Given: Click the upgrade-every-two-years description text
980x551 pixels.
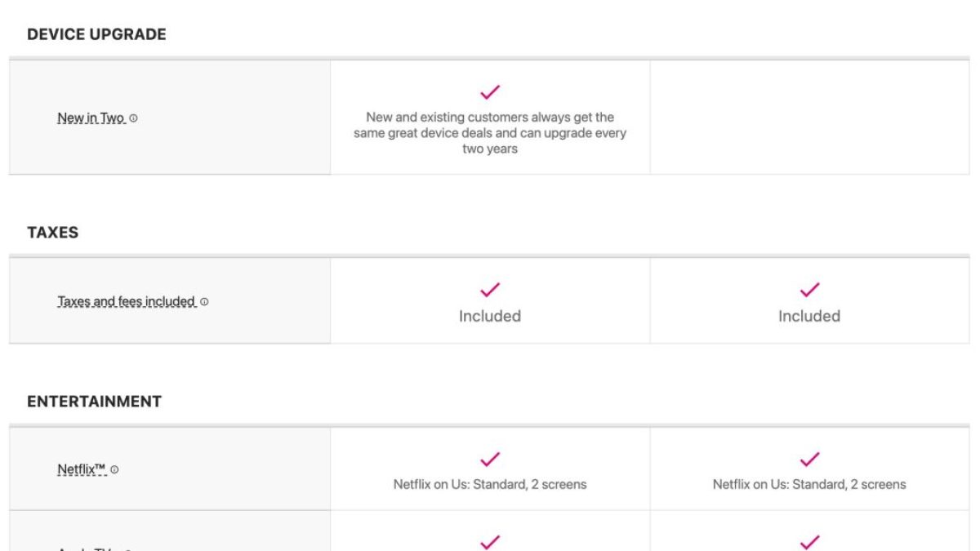Looking at the screenshot, I should tap(490, 134).
